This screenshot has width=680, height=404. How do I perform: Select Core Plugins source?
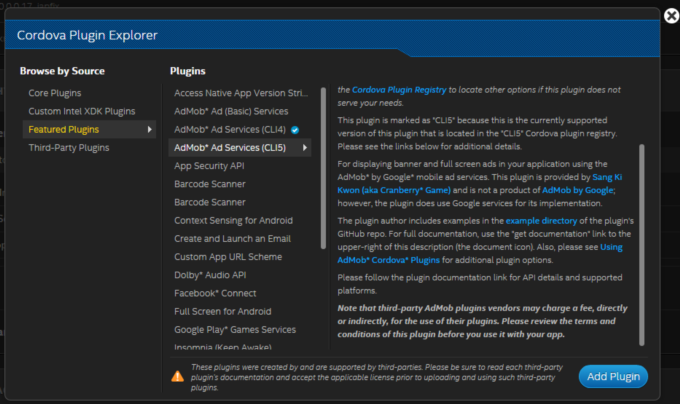point(55,93)
